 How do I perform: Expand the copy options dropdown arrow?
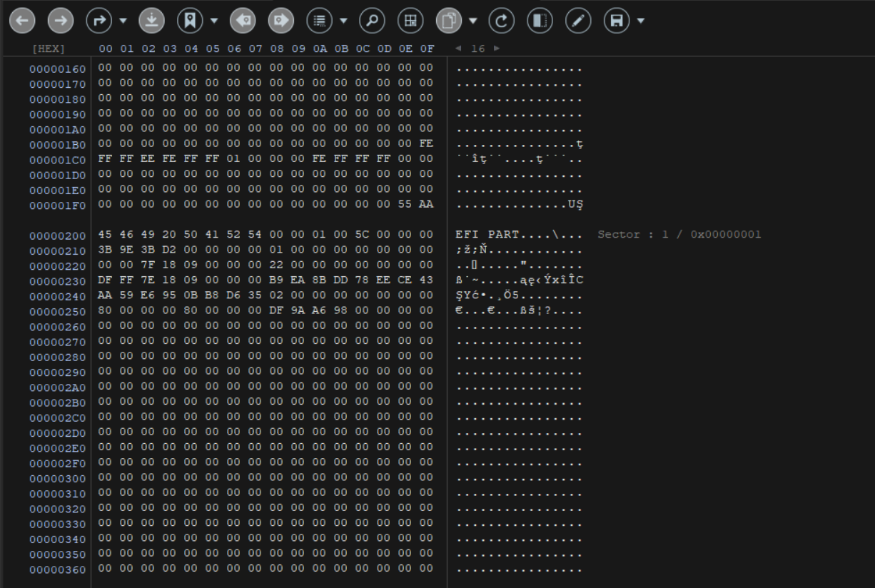click(x=473, y=21)
